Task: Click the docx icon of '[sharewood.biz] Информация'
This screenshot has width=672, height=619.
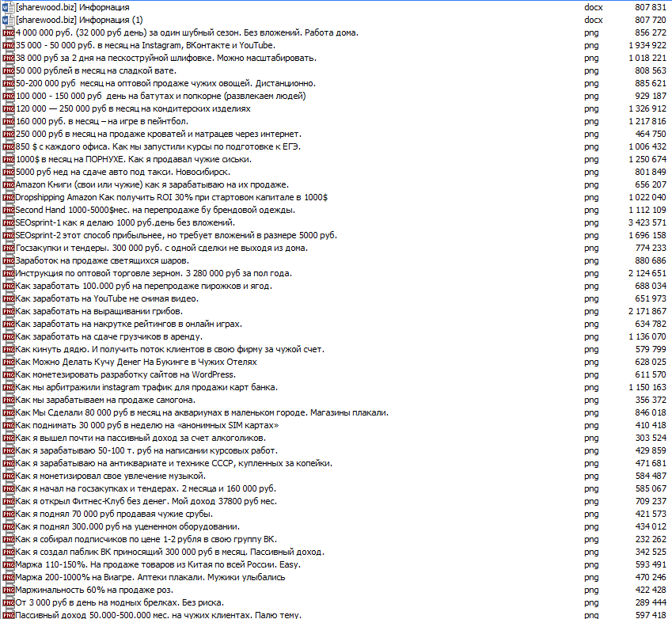Action: tap(8, 7)
